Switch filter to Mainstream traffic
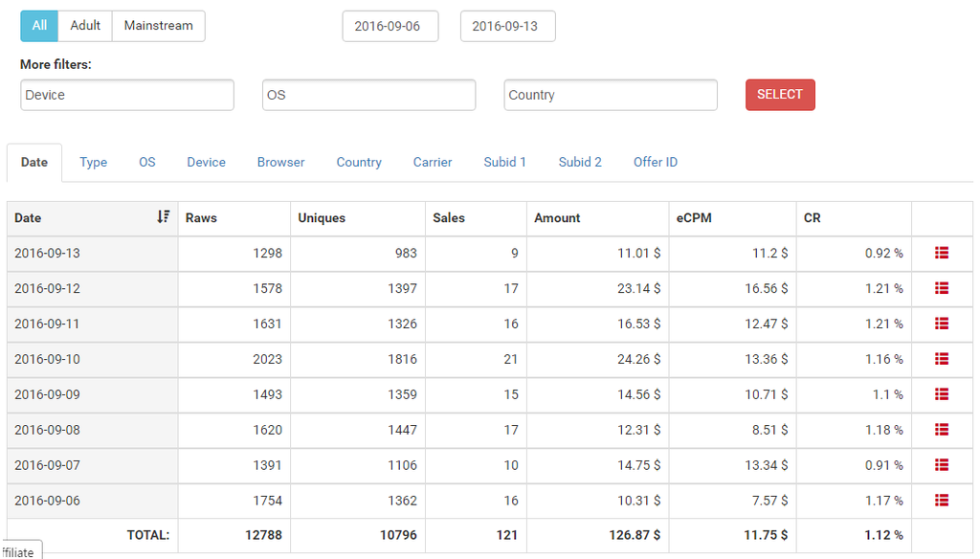980x559 pixels. click(x=158, y=26)
